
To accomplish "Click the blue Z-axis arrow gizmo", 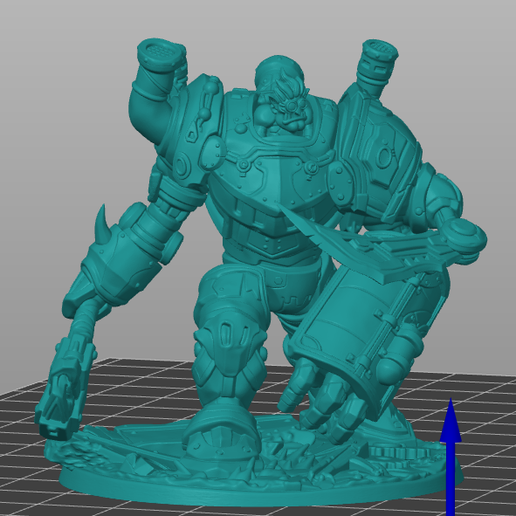I will pyautogui.click(x=451, y=457).
